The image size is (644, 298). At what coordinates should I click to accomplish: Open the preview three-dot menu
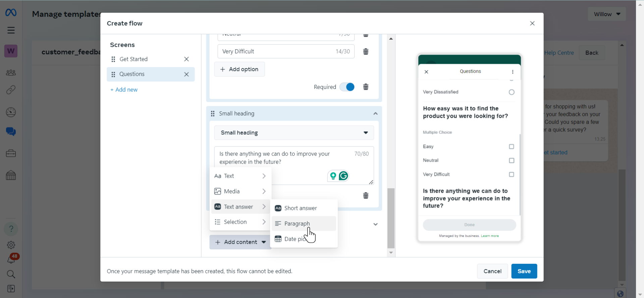pos(513,72)
